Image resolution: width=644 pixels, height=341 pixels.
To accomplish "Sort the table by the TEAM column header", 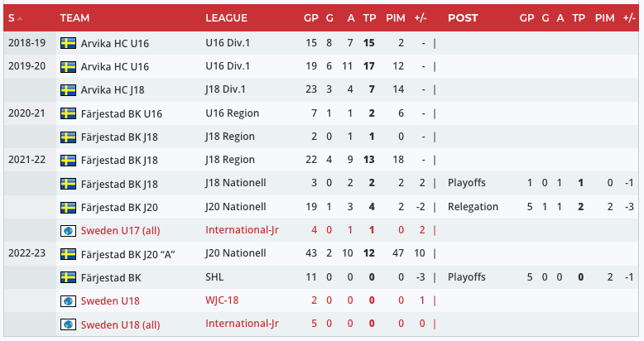I will 75,17.
